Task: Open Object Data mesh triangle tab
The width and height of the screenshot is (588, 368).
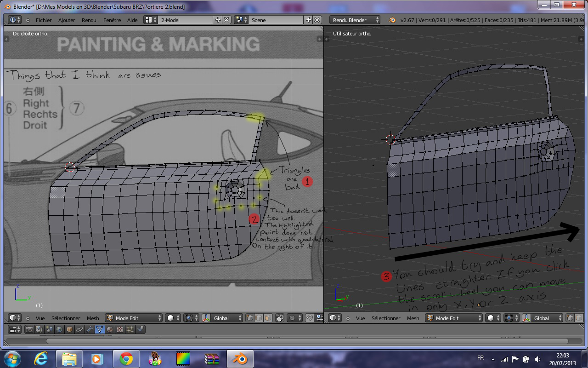Action: [x=100, y=329]
